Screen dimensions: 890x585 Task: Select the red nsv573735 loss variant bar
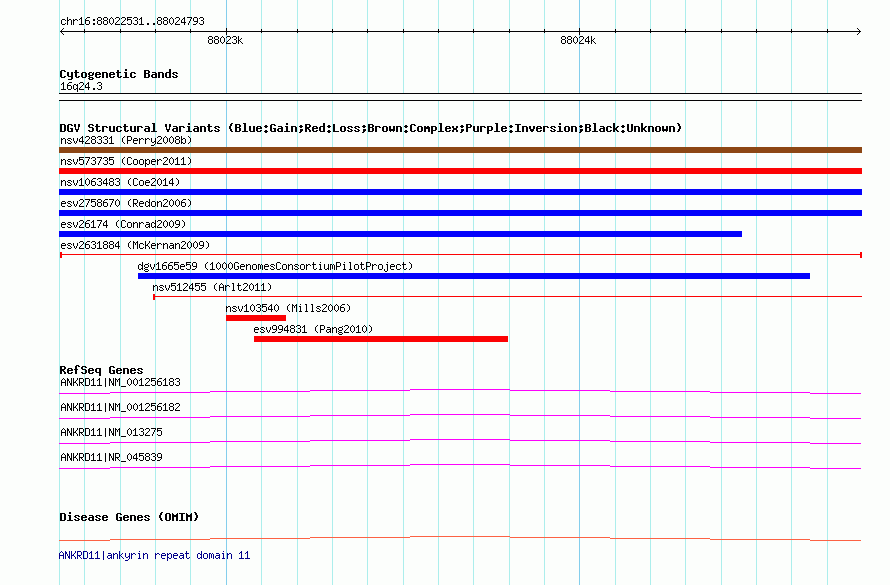click(x=460, y=171)
